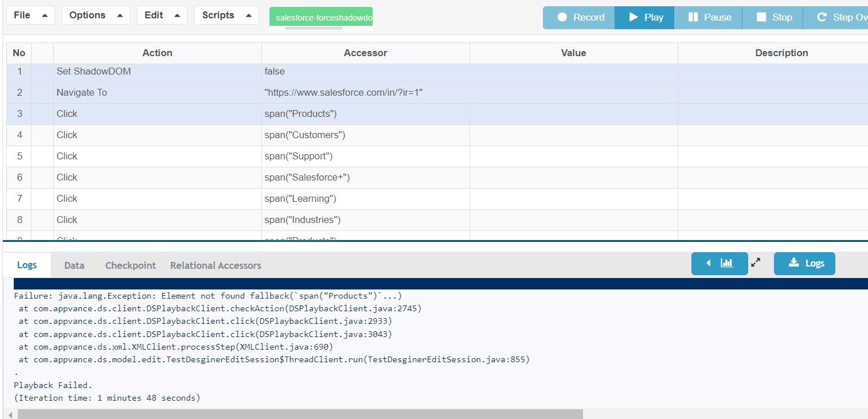Click the Step Over button
The height and width of the screenshot is (419, 868).
(836, 18)
